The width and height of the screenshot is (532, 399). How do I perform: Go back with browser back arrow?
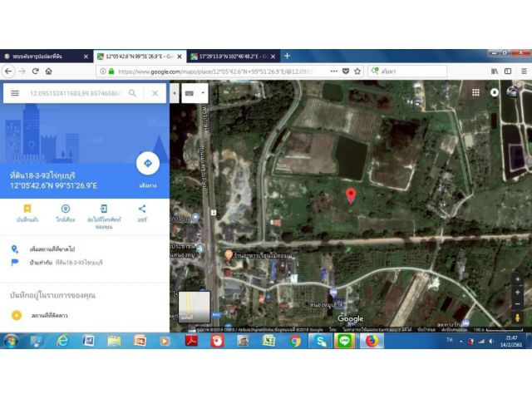coord(8,71)
